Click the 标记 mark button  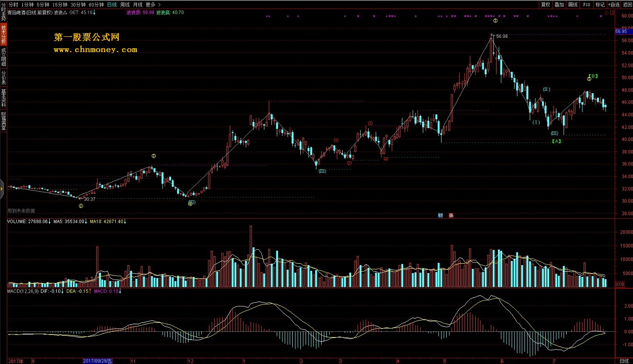[600, 4]
